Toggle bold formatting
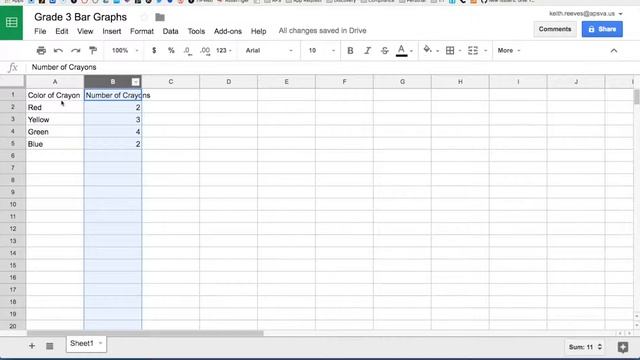This screenshot has width=640, height=360. [x=350, y=51]
